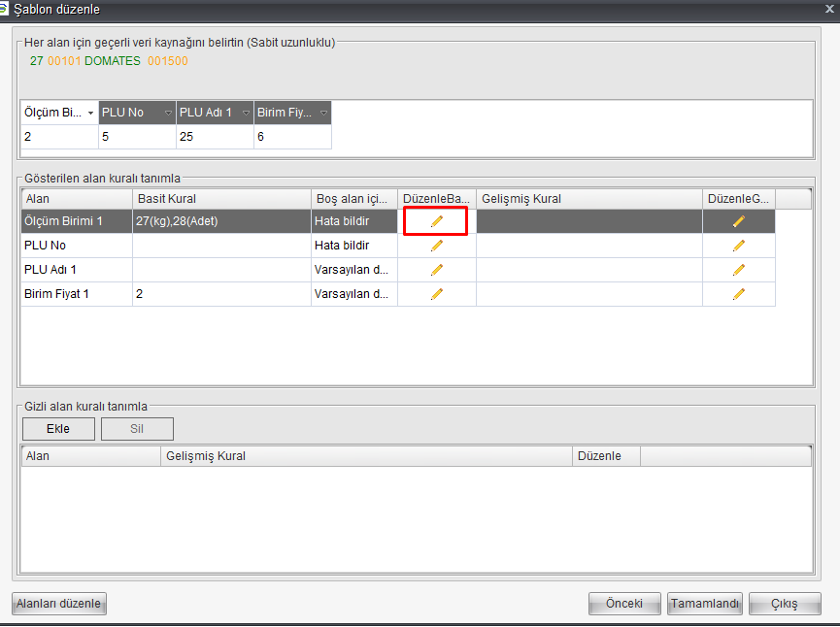Click length value 5 under PLU No
Viewport: 840px width, 627px height.
tap(137, 137)
